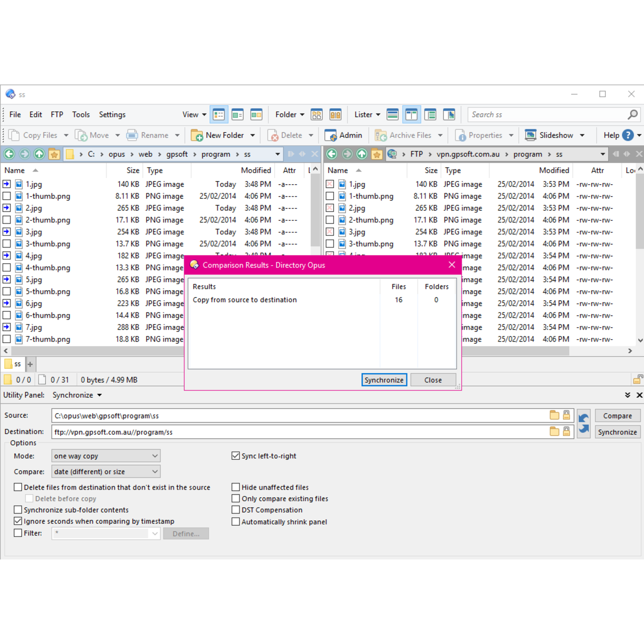Open the Mode dropdown showing one way copy

[106, 455]
